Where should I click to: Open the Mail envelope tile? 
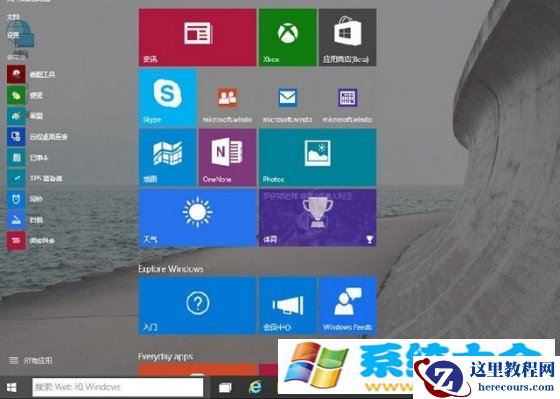tap(288, 98)
